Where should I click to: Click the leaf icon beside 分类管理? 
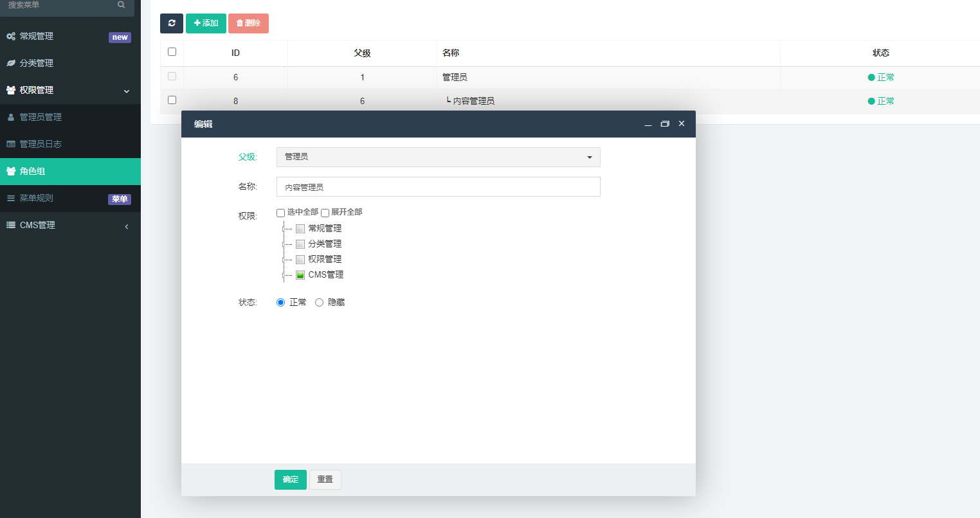coord(11,63)
